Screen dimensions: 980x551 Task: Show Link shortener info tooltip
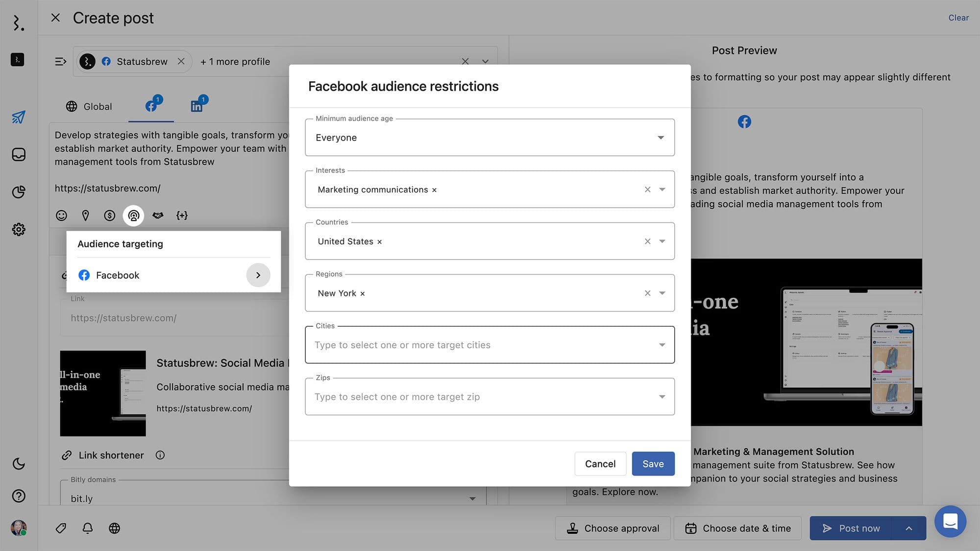coord(160,455)
